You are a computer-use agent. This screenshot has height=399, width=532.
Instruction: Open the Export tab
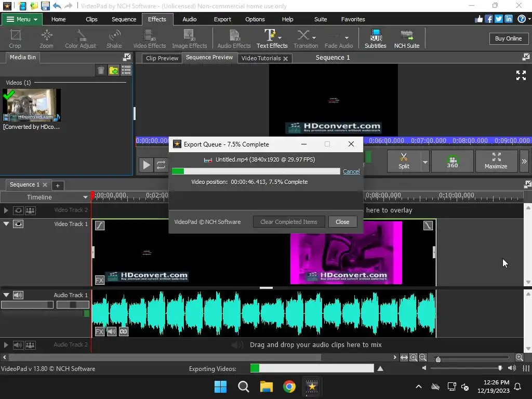point(222,19)
